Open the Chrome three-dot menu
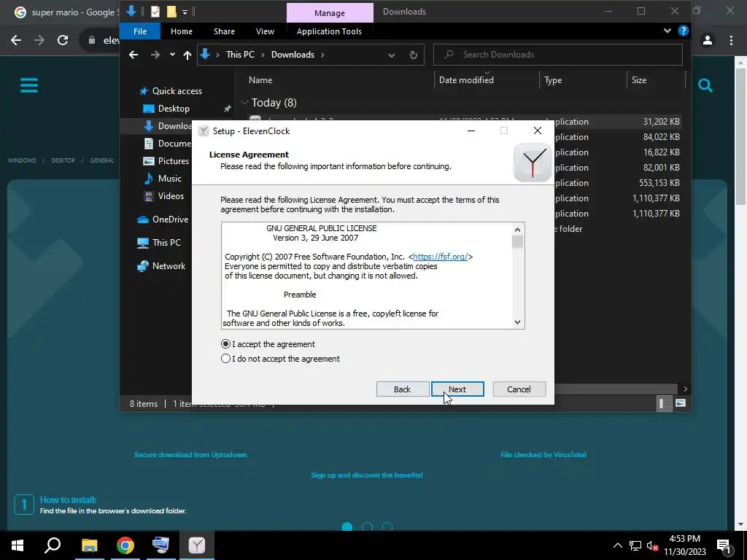Screen dimensions: 747x560 [731, 41]
